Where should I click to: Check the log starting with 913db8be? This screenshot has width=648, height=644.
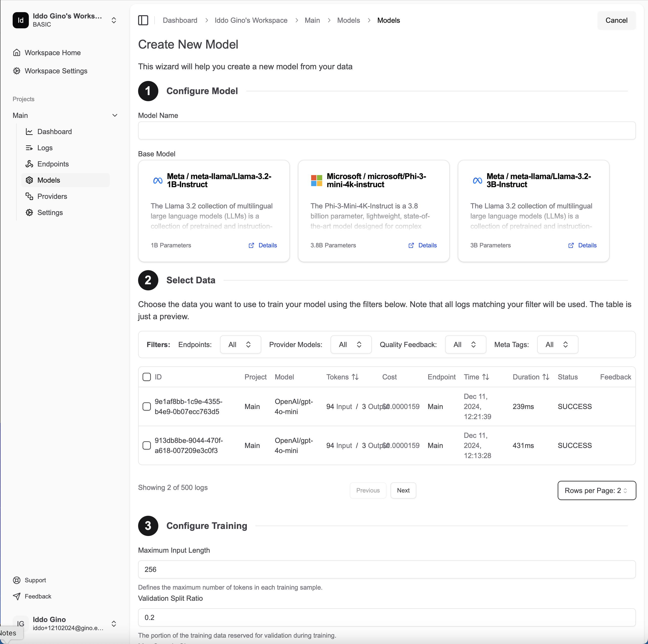[147, 445]
